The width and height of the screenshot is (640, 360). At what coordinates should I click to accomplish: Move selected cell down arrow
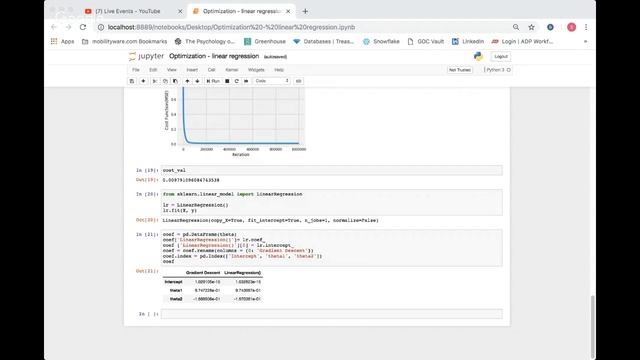pos(198,81)
